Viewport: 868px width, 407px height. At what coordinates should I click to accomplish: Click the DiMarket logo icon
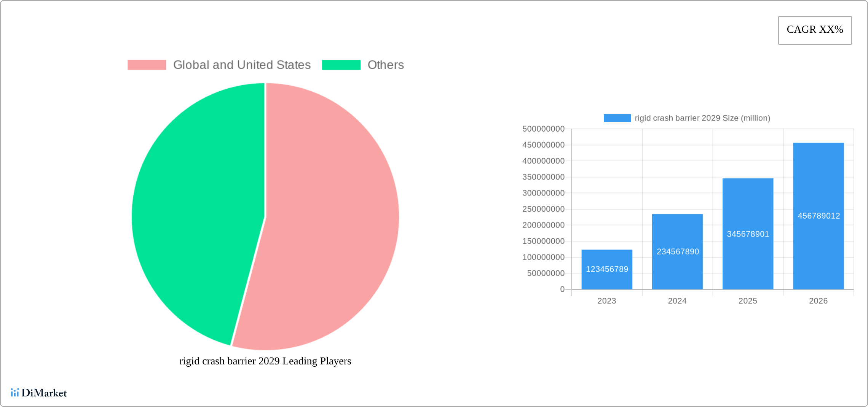[x=14, y=393]
